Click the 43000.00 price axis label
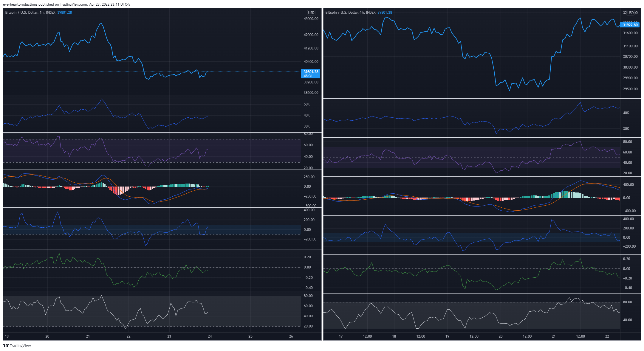This screenshot has height=351, width=644. point(311,19)
